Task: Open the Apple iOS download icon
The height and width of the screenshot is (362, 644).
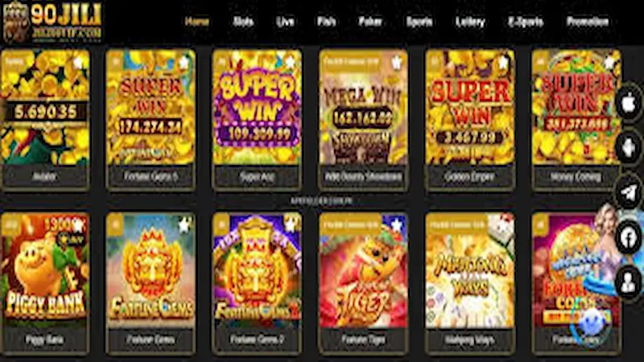Action: point(629,103)
